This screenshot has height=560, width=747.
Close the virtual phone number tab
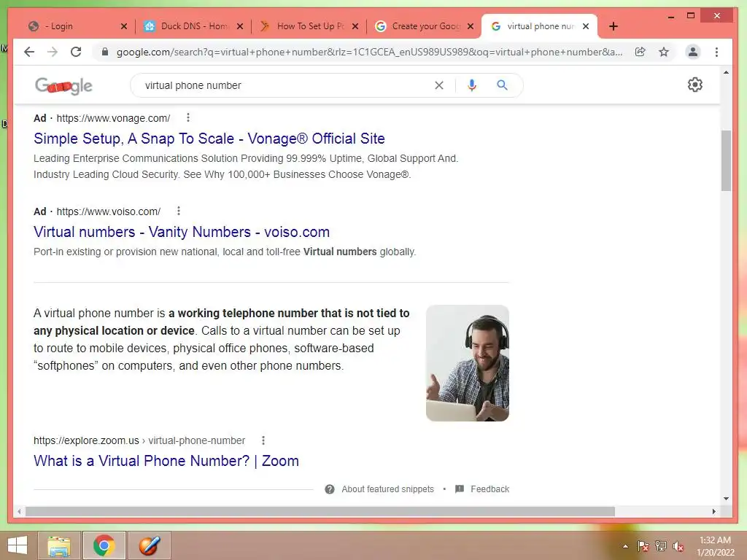point(586,26)
